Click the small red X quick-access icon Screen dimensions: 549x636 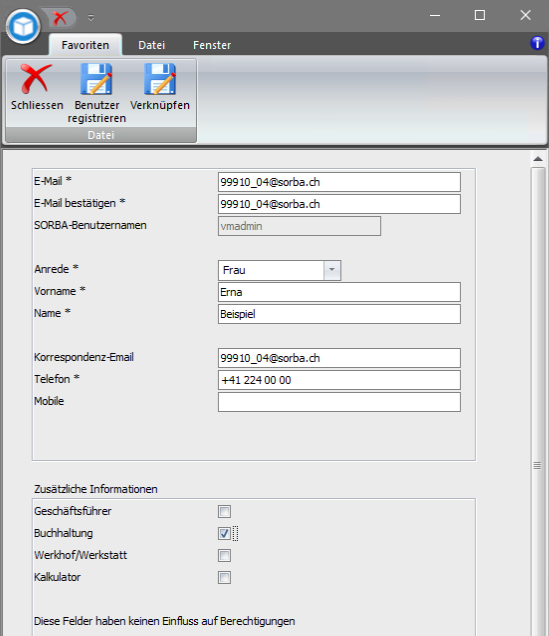(60, 17)
